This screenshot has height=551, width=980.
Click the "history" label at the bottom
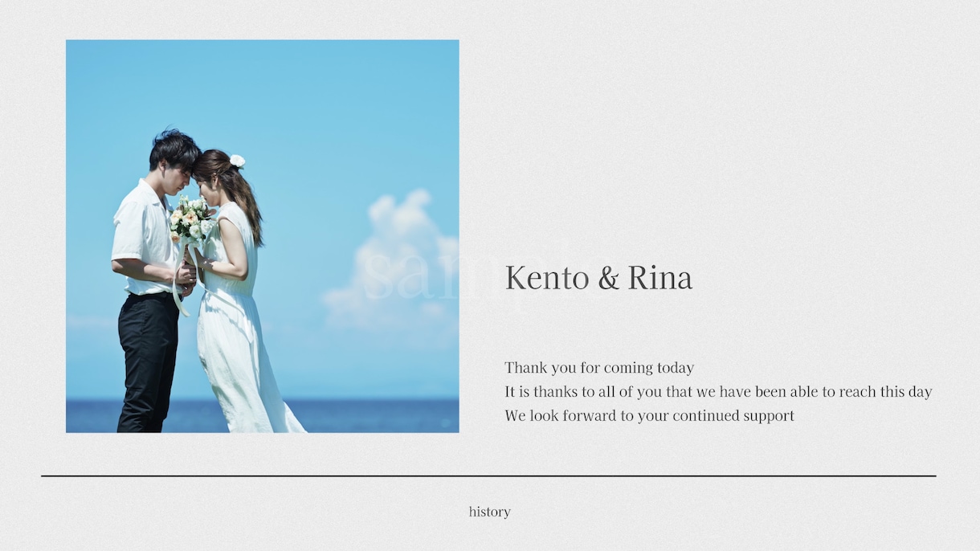pyautogui.click(x=489, y=512)
